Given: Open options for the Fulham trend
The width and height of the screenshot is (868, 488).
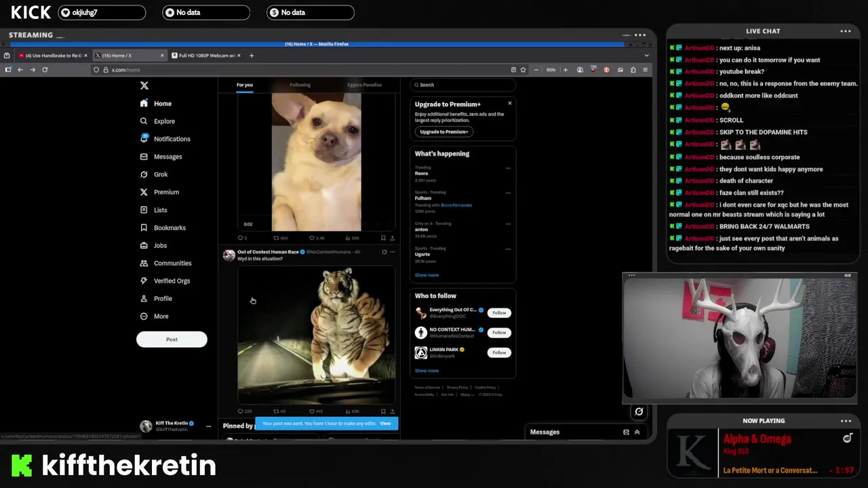Looking at the screenshot, I should coord(508,192).
